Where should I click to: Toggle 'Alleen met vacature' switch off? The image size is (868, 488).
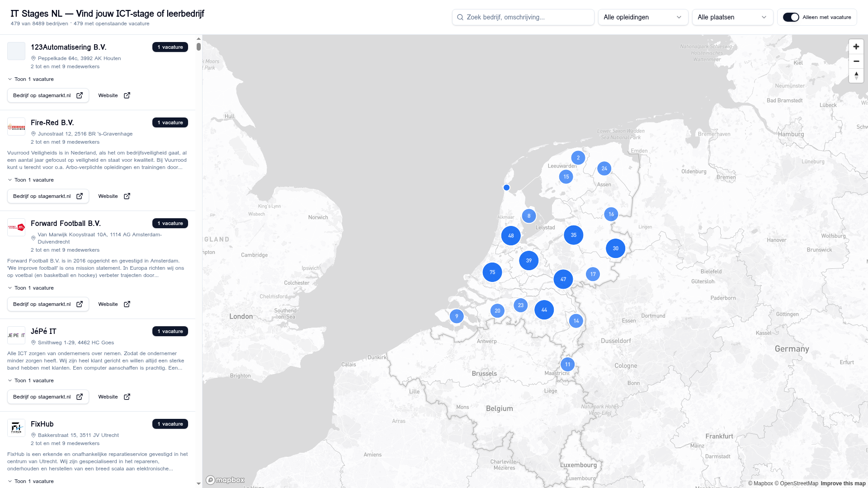point(791,17)
